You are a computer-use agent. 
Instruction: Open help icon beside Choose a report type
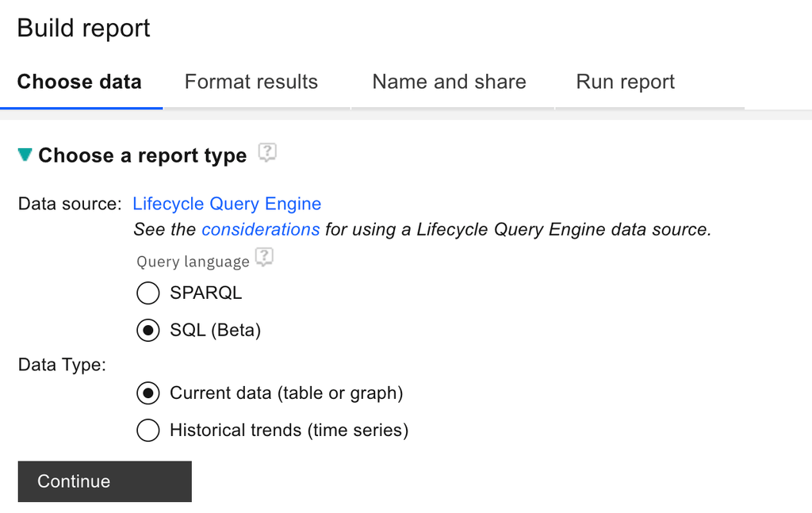(x=267, y=153)
